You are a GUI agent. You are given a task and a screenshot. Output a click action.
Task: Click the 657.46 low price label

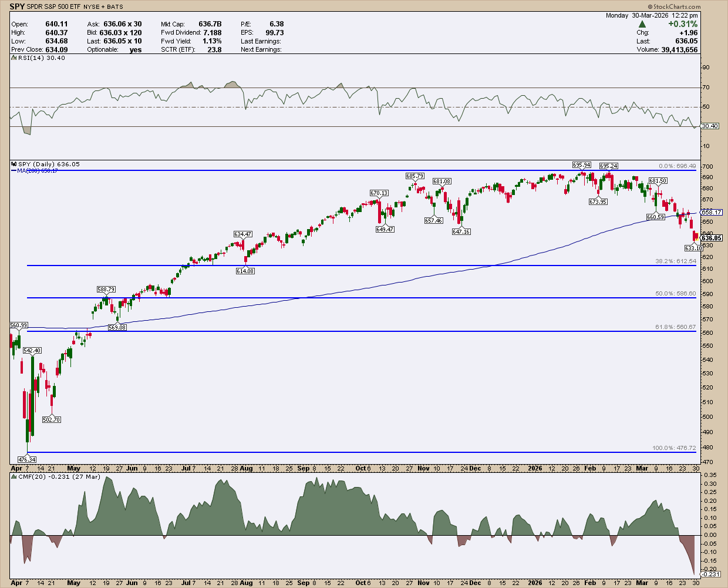click(x=433, y=221)
